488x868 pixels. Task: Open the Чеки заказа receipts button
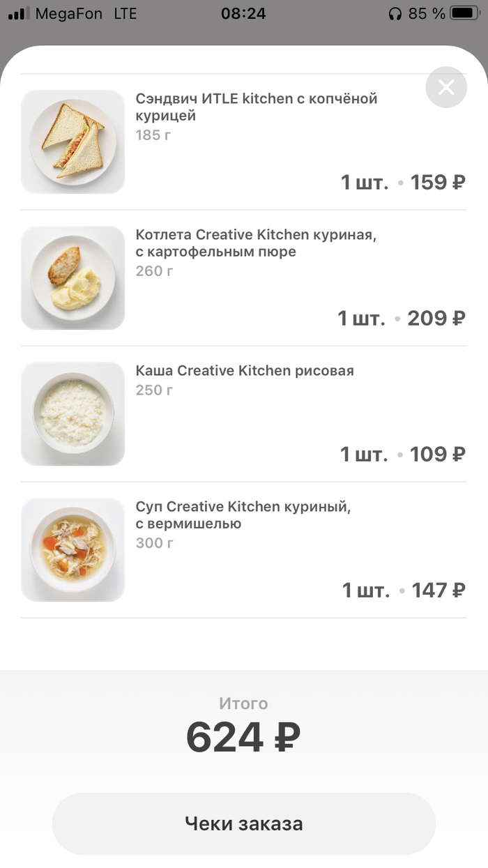(243, 823)
